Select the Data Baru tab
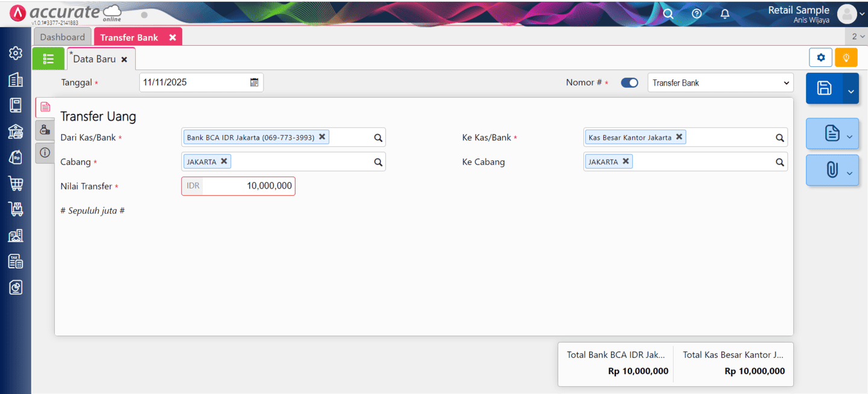Viewport: 868px width, 394px height. pos(95,58)
